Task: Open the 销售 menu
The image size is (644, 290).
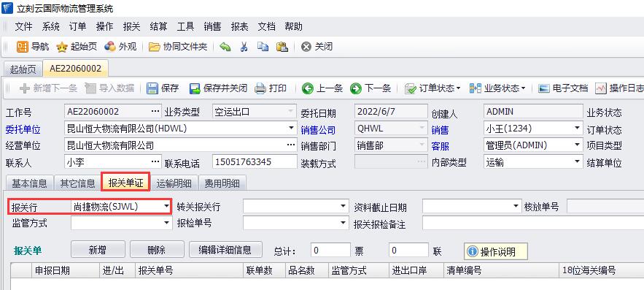Action: (x=212, y=27)
